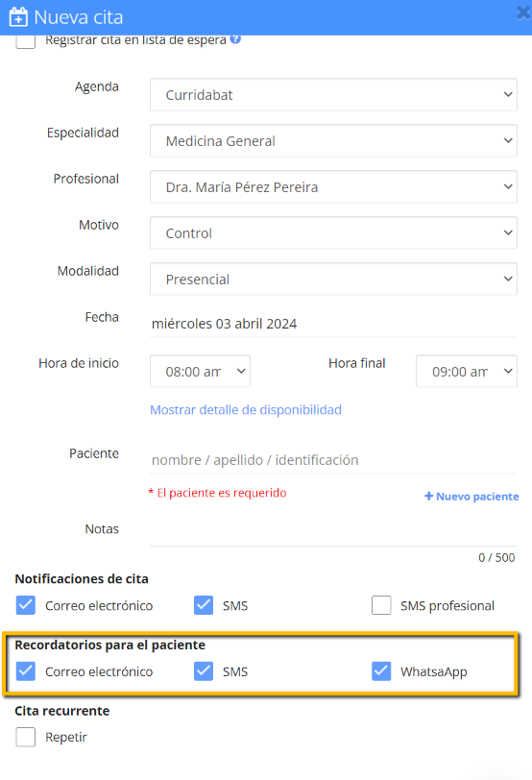Expand the Especialidad dropdown

click(x=333, y=141)
